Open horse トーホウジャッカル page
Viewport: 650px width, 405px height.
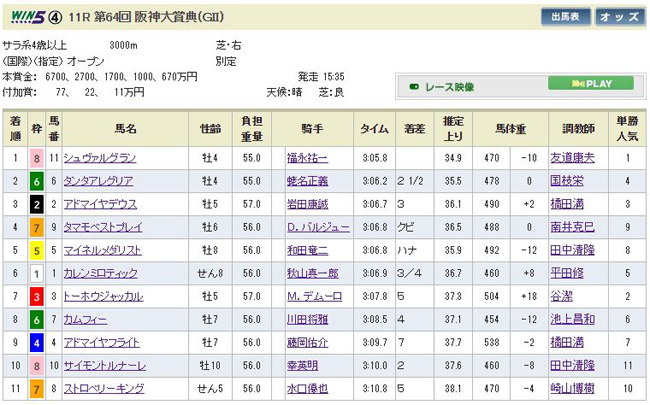pos(100,297)
